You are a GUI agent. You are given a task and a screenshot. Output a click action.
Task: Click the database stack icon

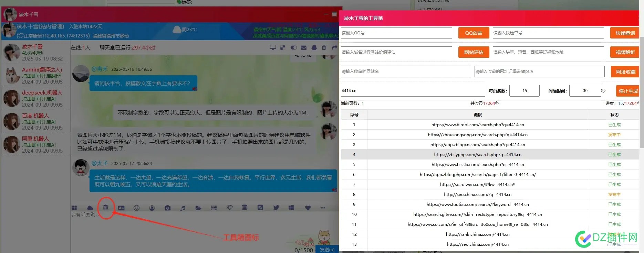[245, 207]
